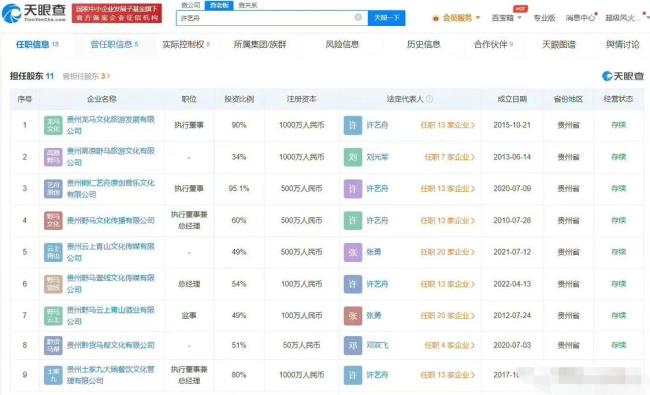Select 许艺舟 avatar in row 6
Screen dimensions: 650x395
tap(353, 284)
